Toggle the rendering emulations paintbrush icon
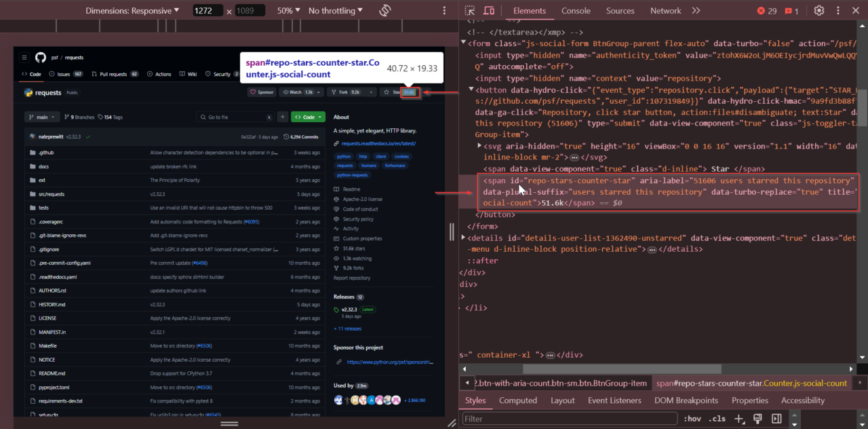The width and height of the screenshot is (868, 429). 758,419
